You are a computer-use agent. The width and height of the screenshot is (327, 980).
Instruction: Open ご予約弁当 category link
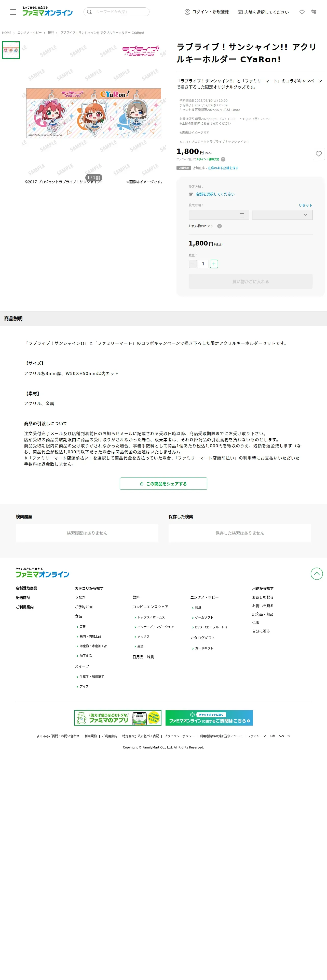pos(84,607)
